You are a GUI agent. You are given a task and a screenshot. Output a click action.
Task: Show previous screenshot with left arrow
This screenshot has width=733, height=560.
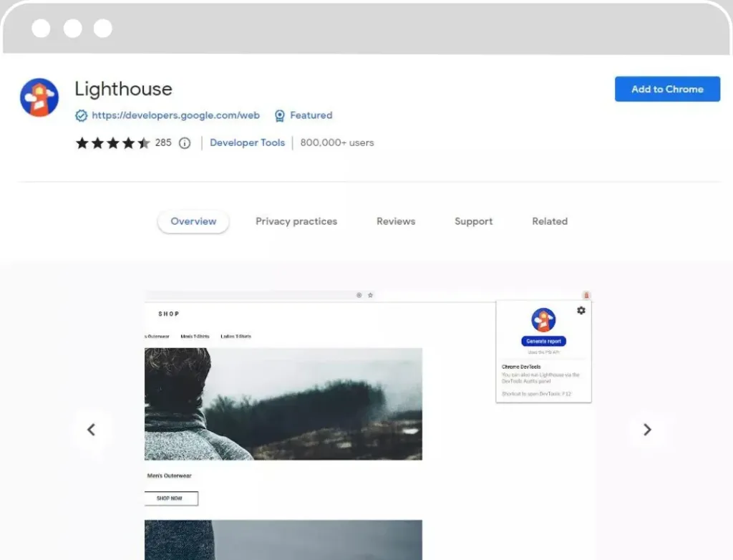tap(91, 430)
